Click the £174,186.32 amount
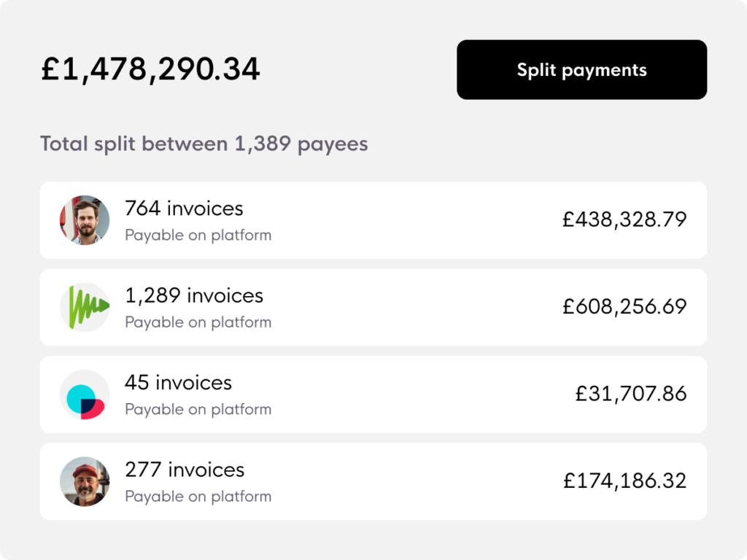The width and height of the screenshot is (747, 560). coord(624,481)
